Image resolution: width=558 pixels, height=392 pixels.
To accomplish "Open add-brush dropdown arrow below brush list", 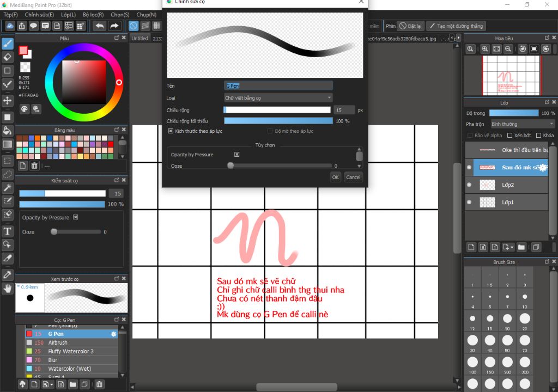I will (52, 384).
